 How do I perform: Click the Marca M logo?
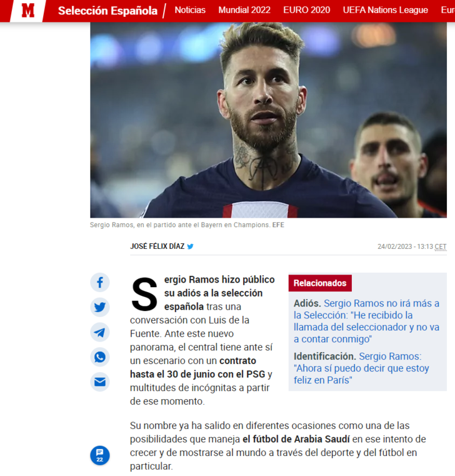coord(27,11)
